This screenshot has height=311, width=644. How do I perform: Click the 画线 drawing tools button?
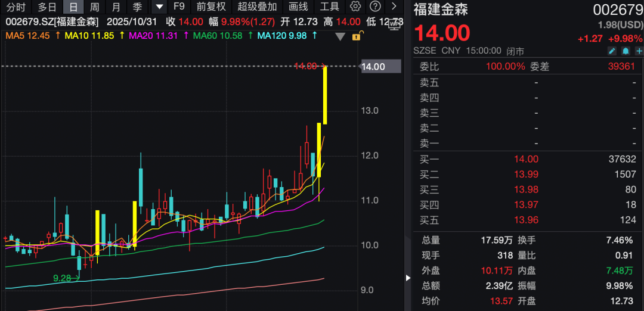[298, 7]
